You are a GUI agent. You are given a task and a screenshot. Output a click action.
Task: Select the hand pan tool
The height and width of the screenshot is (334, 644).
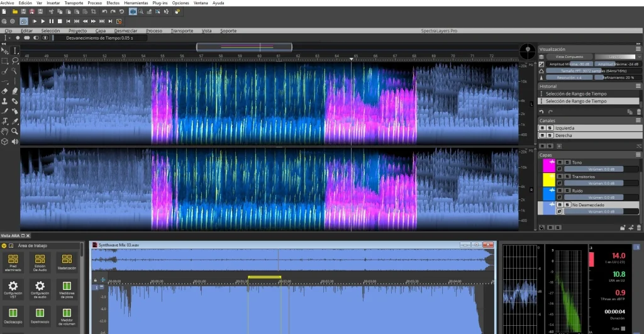pos(5,131)
